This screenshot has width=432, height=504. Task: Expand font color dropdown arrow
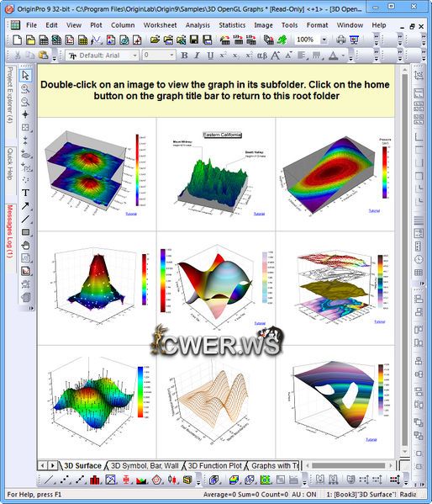pyautogui.click(x=343, y=56)
